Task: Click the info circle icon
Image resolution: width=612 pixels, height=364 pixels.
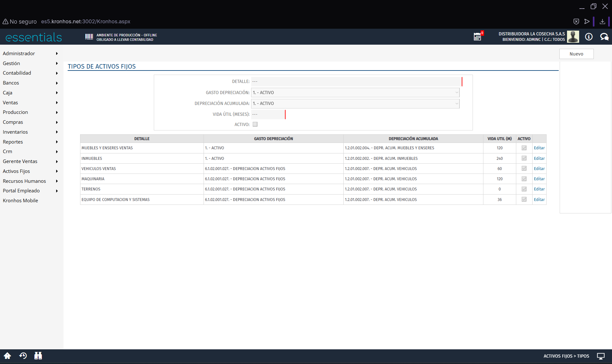Action: pyautogui.click(x=589, y=37)
